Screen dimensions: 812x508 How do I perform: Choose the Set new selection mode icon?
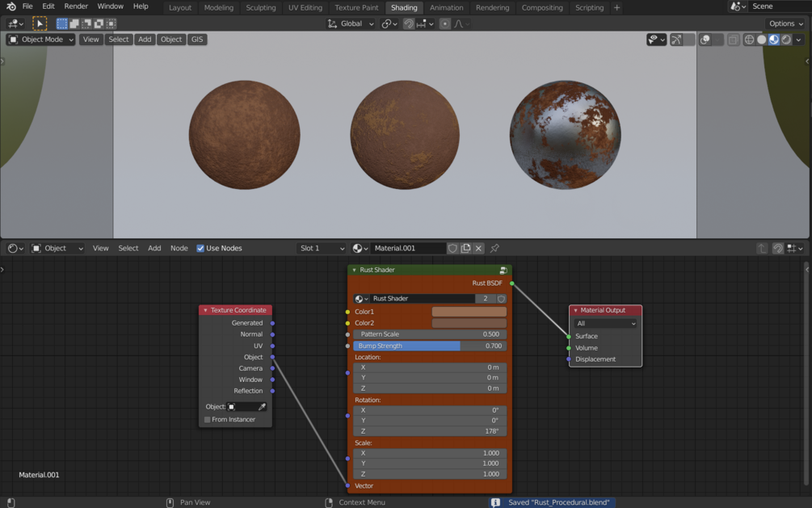click(61, 23)
